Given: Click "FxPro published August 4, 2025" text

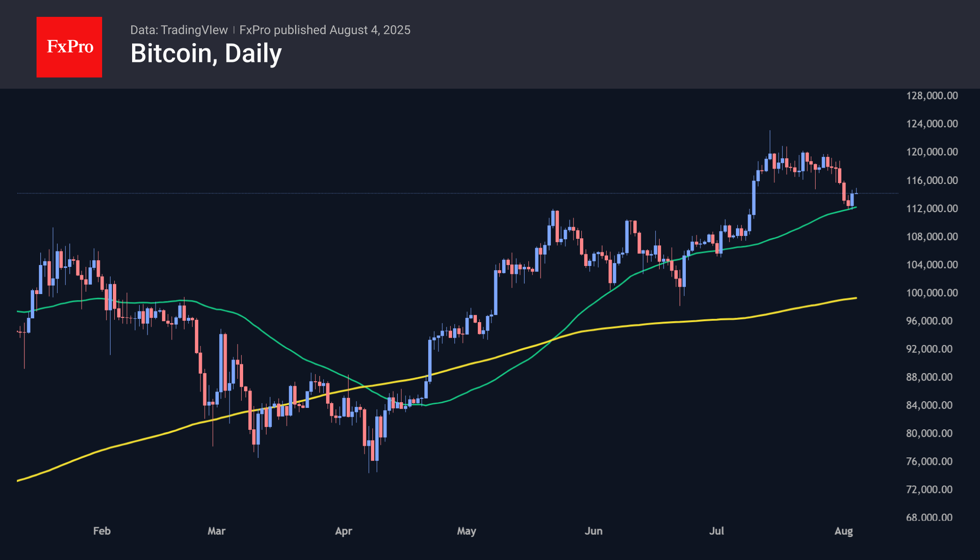Looking at the screenshot, I should click(325, 30).
